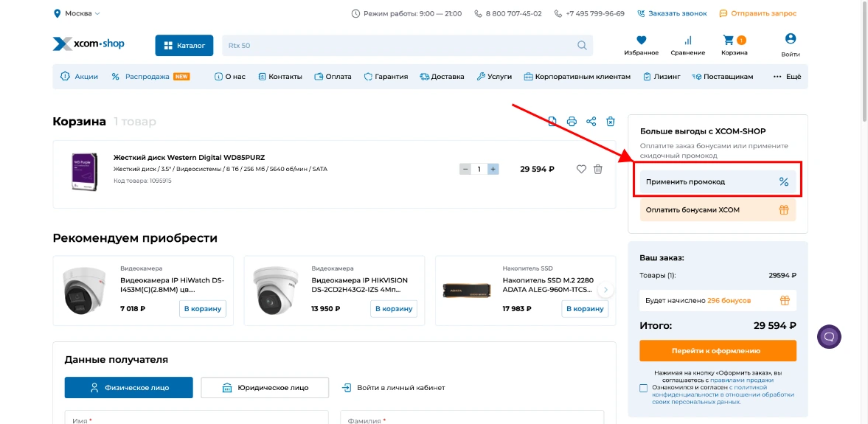Open the Favorites heart icon in header

641,41
